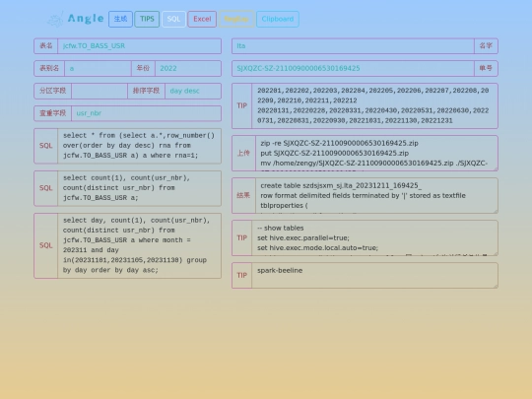Viewport: 532px width, 399px height.
Task: Focus the 排序字段 field with day desc
Action: (193, 91)
